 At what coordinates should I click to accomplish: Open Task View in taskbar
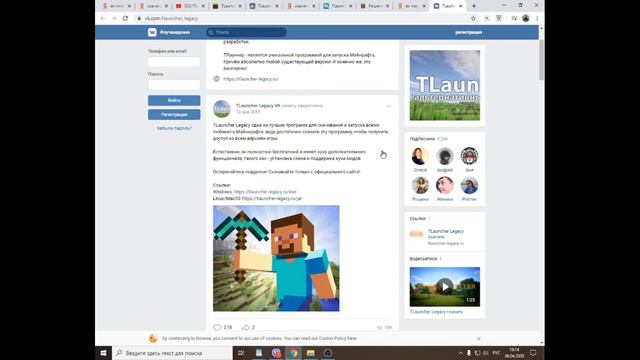pos(241,353)
